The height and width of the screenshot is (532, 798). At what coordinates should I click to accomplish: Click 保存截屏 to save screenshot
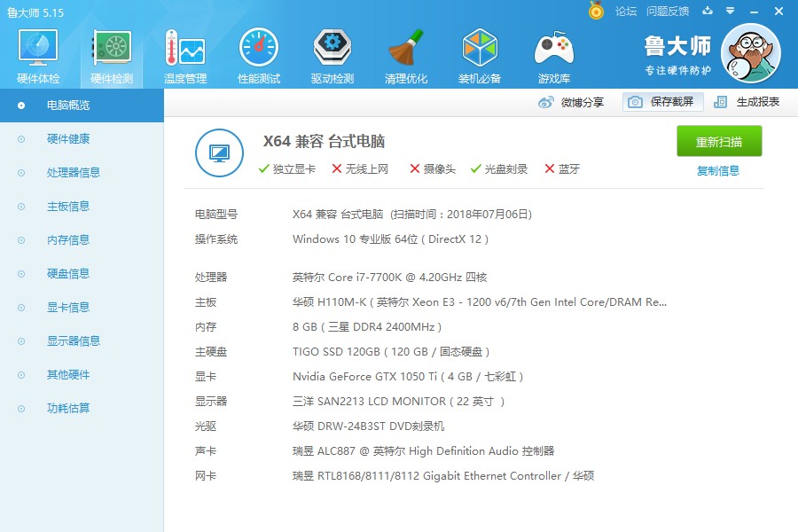coord(663,102)
